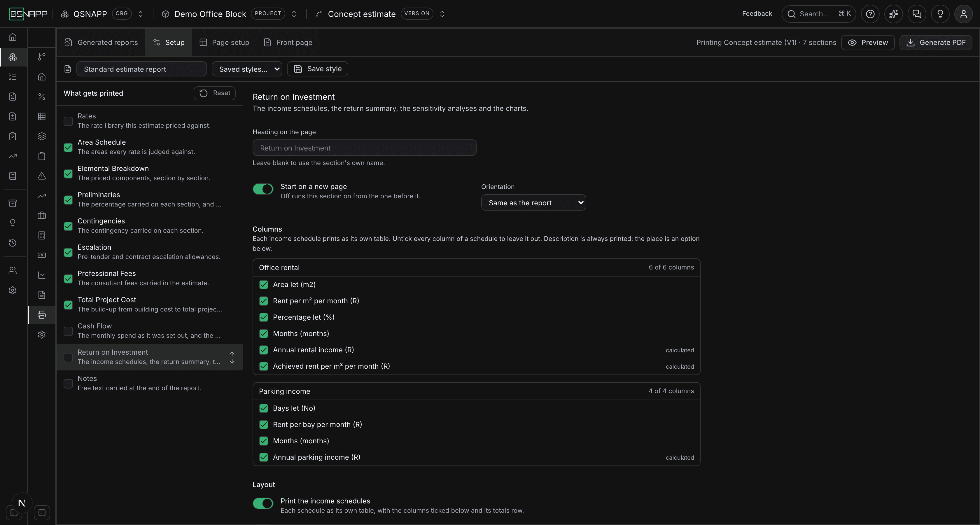The image size is (980, 525).
Task: Click the Search box in top bar
Action: tap(819, 14)
